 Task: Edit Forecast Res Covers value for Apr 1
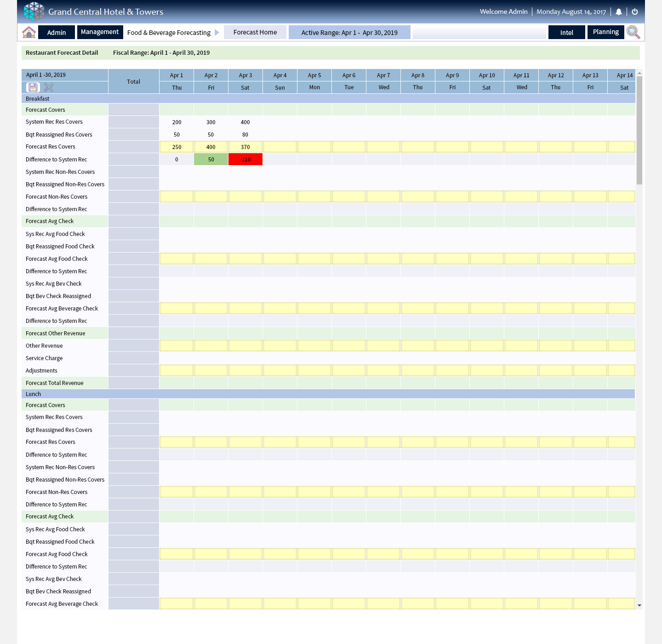177,147
